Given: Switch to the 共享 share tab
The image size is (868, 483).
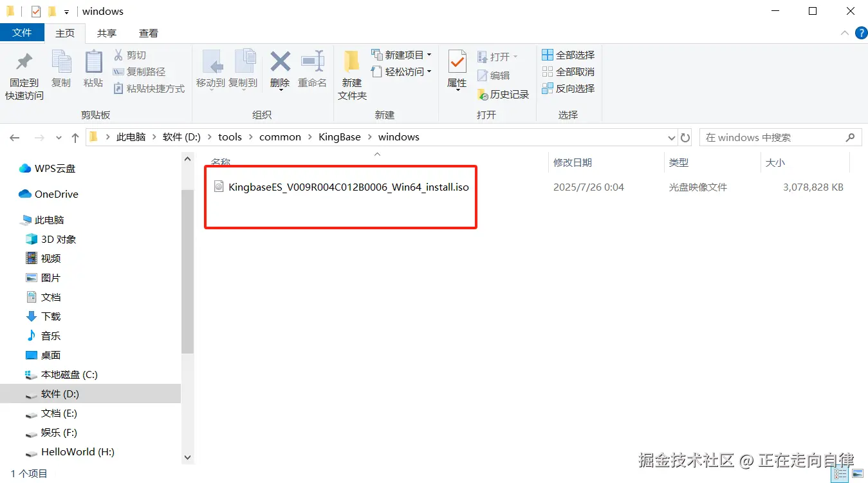Looking at the screenshot, I should pos(107,33).
